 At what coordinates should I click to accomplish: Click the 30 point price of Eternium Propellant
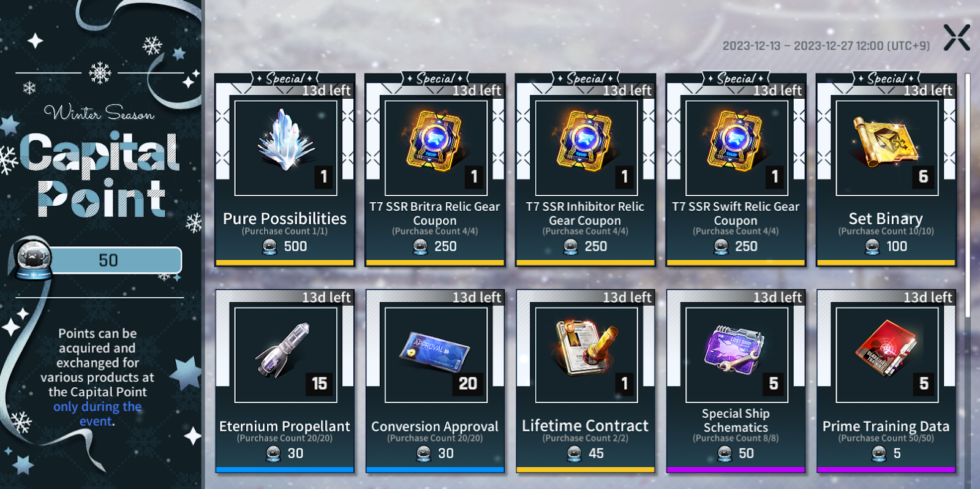(285, 453)
